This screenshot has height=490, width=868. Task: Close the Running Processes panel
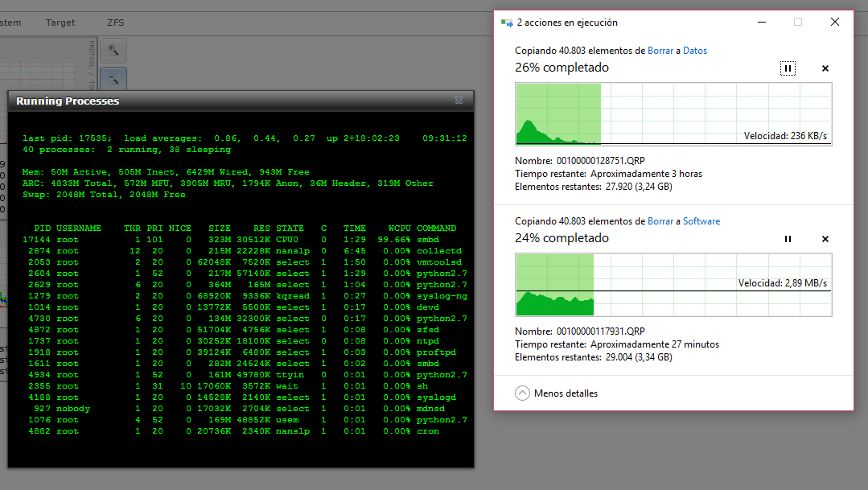pyautogui.click(x=459, y=101)
